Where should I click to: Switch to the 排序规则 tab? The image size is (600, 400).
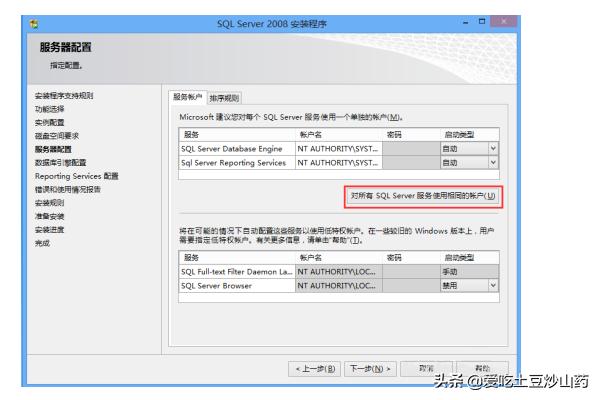point(224,98)
